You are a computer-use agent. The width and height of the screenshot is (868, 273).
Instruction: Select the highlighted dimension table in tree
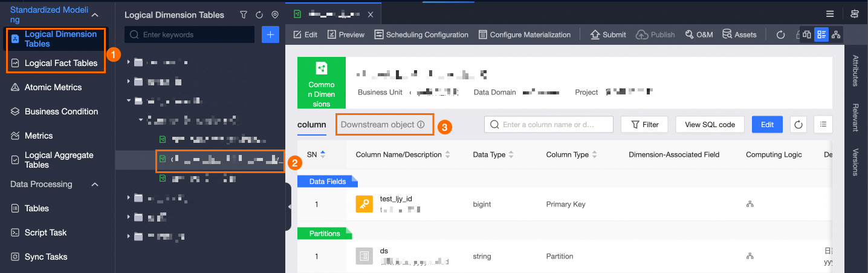(220, 160)
